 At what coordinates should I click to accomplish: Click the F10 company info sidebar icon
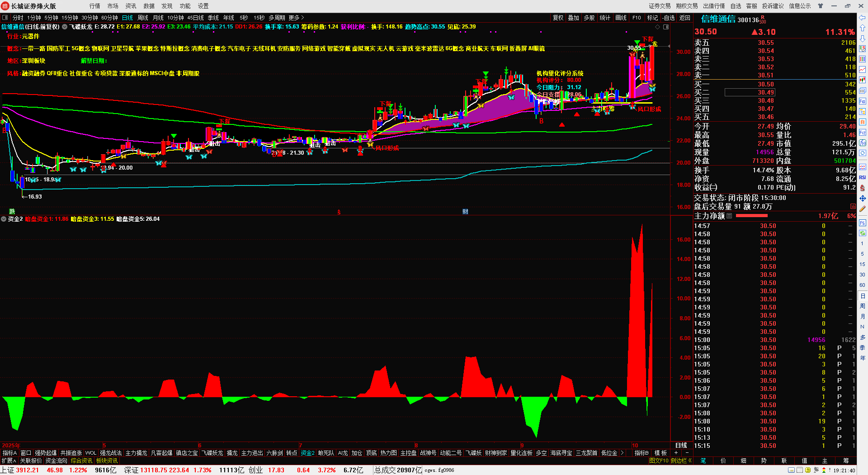pyautogui.click(x=863, y=101)
